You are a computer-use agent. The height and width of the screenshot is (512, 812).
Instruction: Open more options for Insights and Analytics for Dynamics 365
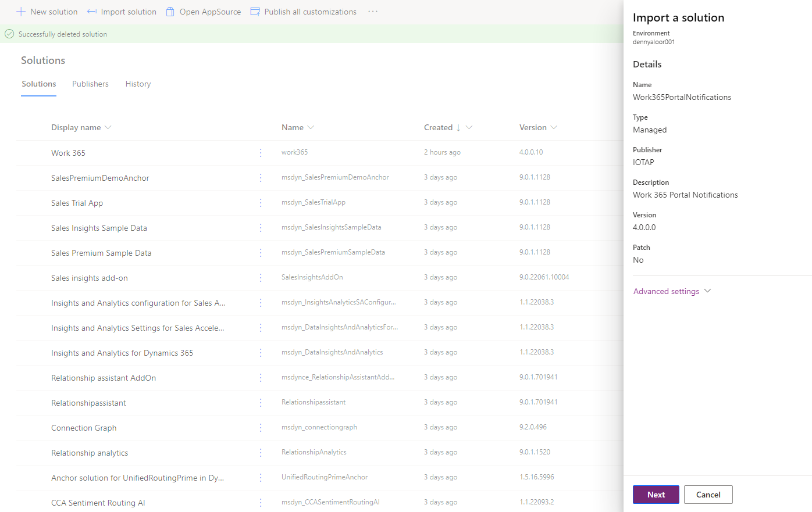click(261, 353)
